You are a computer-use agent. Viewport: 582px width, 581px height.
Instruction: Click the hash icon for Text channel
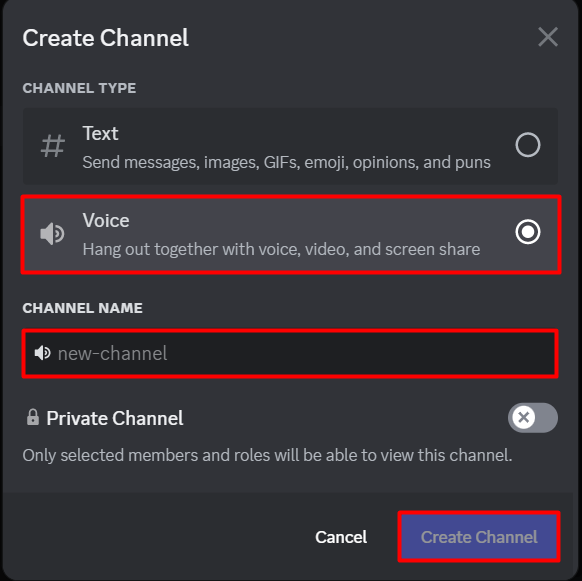[52, 146]
